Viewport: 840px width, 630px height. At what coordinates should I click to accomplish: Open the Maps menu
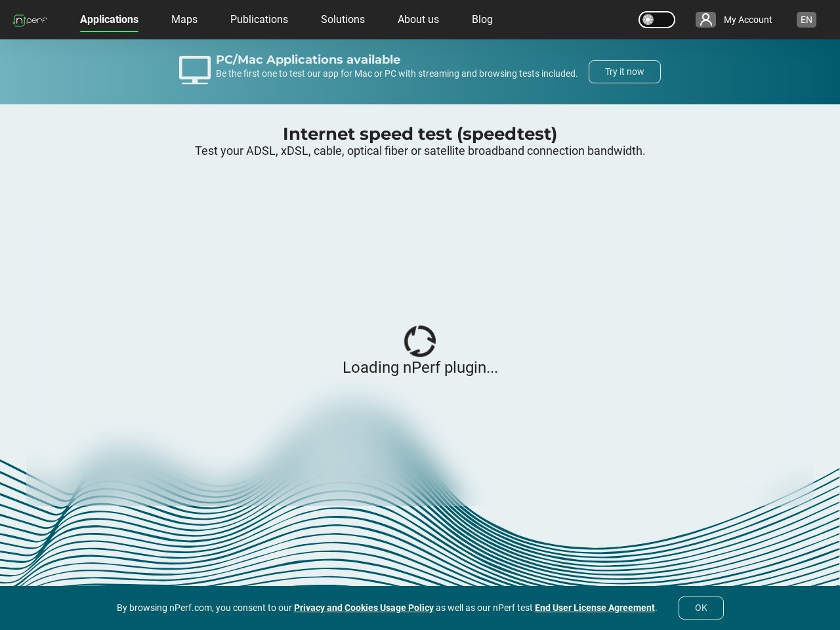click(x=184, y=20)
